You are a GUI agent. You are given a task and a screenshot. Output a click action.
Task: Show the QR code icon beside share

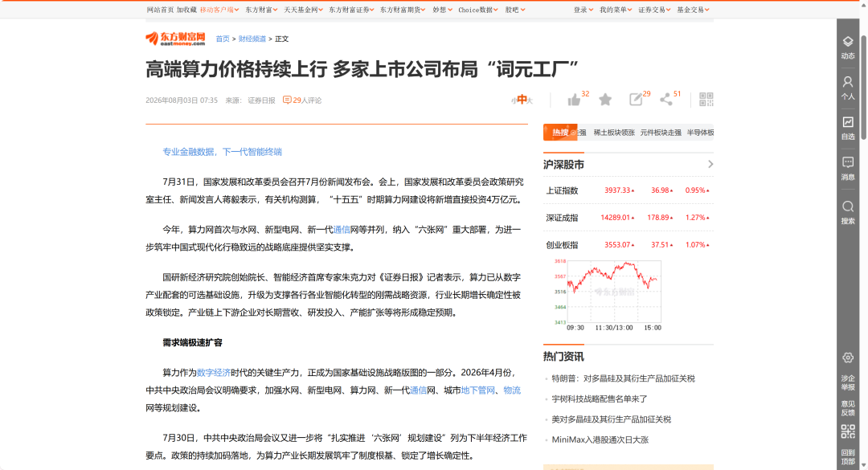[x=706, y=100]
